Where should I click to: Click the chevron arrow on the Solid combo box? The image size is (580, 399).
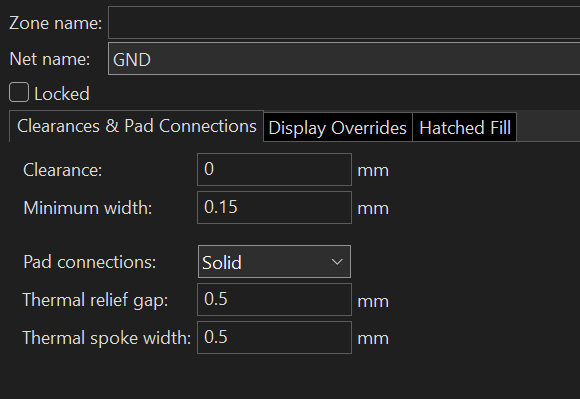337,262
